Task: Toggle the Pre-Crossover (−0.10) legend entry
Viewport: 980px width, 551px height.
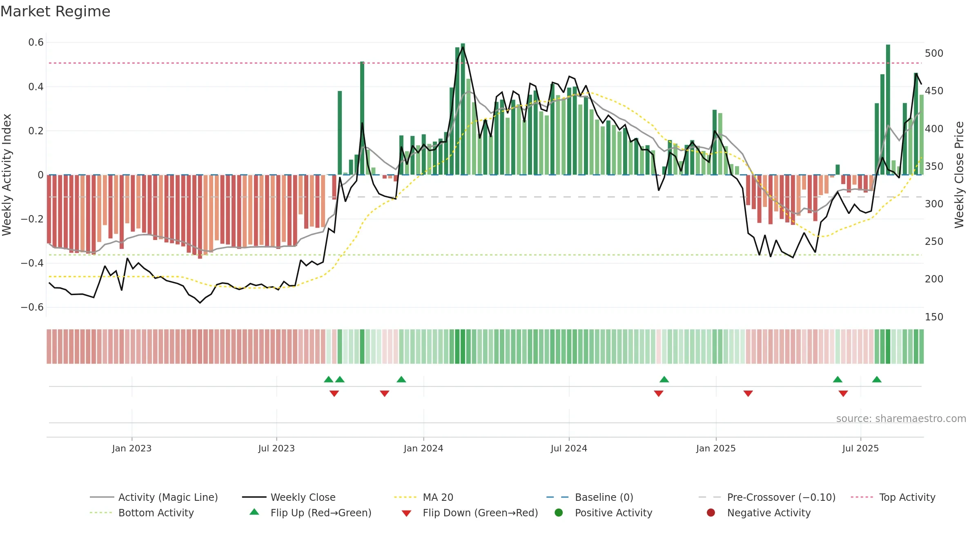Action: (767, 497)
